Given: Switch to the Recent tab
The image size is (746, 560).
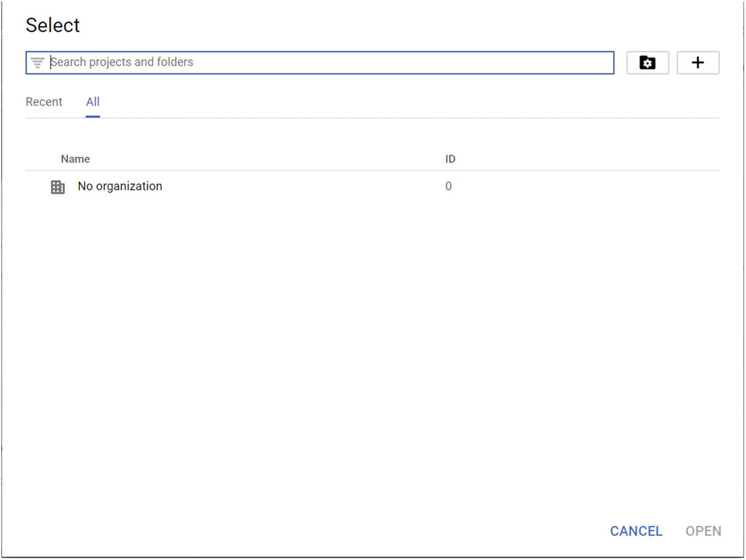Looking at the screenshot, I should coord(44,102).
